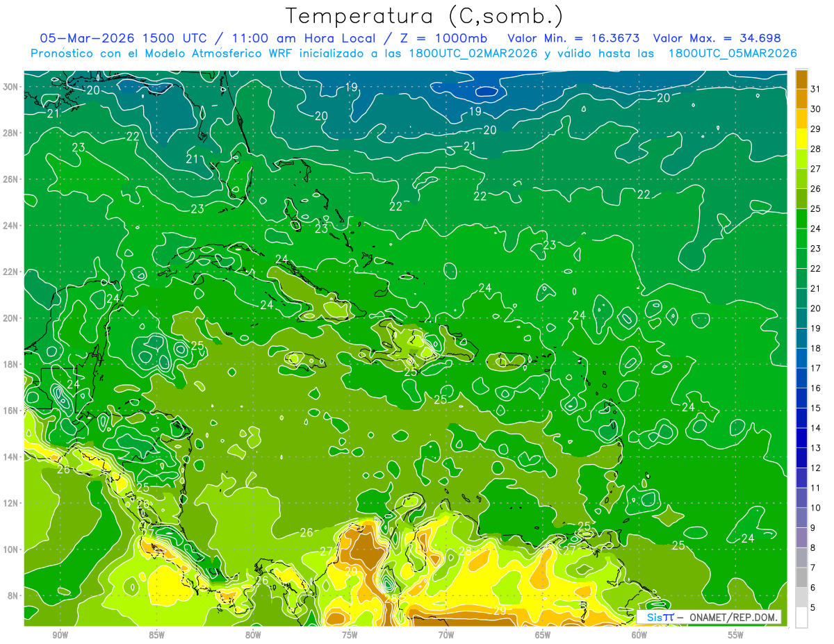
Task: Click the title 'Temperatura (C,somb.)'
Action: pos(424,15)
